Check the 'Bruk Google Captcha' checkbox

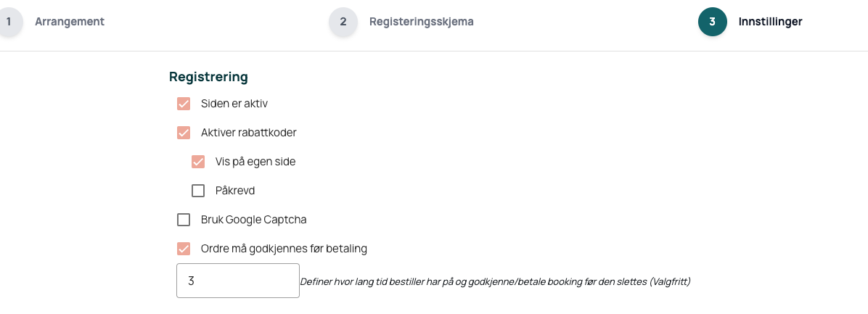[x=184, y=220]
